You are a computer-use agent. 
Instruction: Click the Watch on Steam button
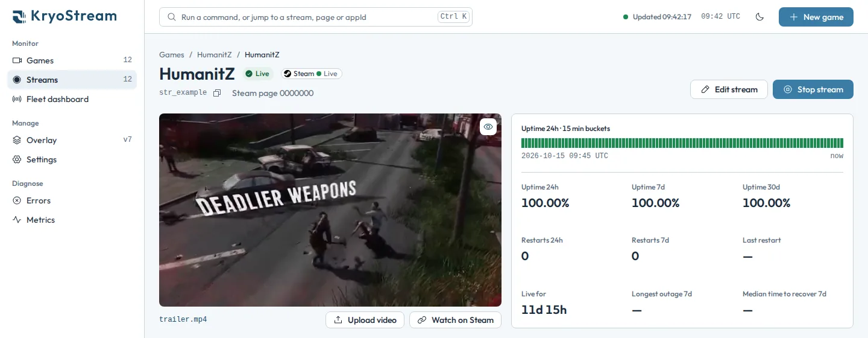[x=455, y=320]
